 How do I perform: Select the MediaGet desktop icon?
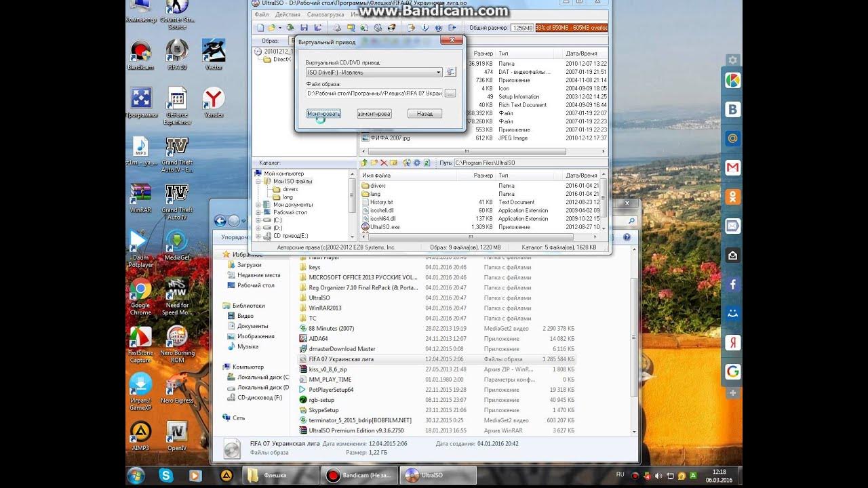tap(176, 245)
